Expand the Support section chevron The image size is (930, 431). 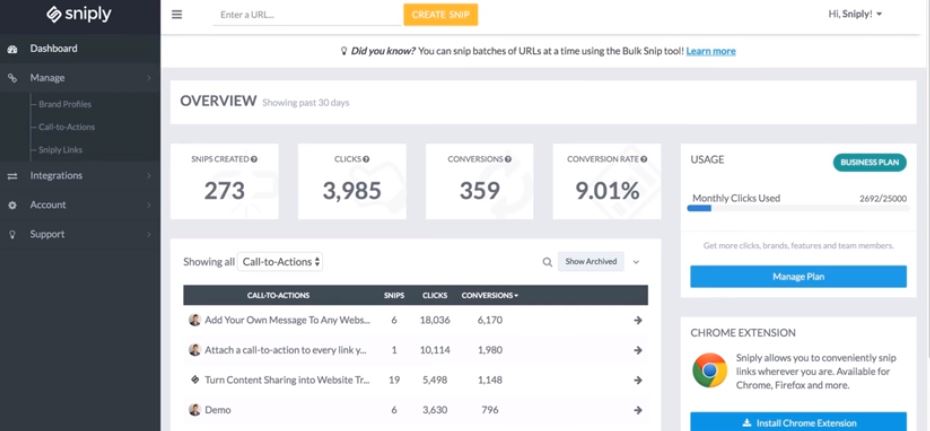pos(149,234)
